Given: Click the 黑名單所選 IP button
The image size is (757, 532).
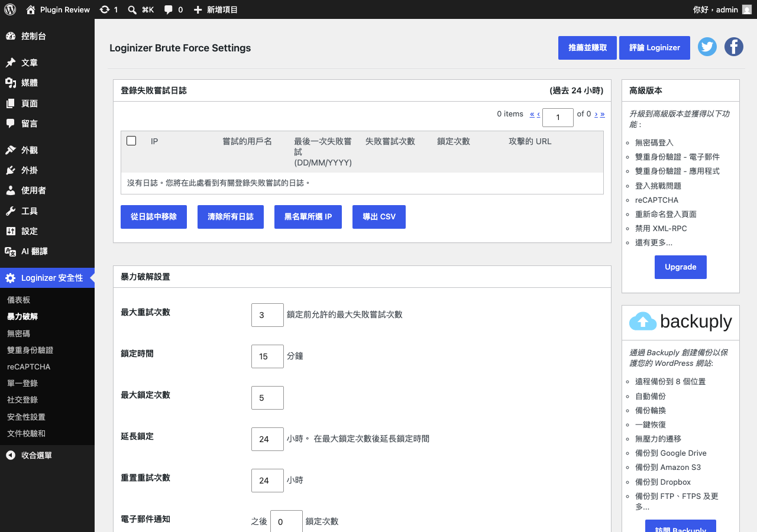Looking at the screenshot, I should click(308, 217).
